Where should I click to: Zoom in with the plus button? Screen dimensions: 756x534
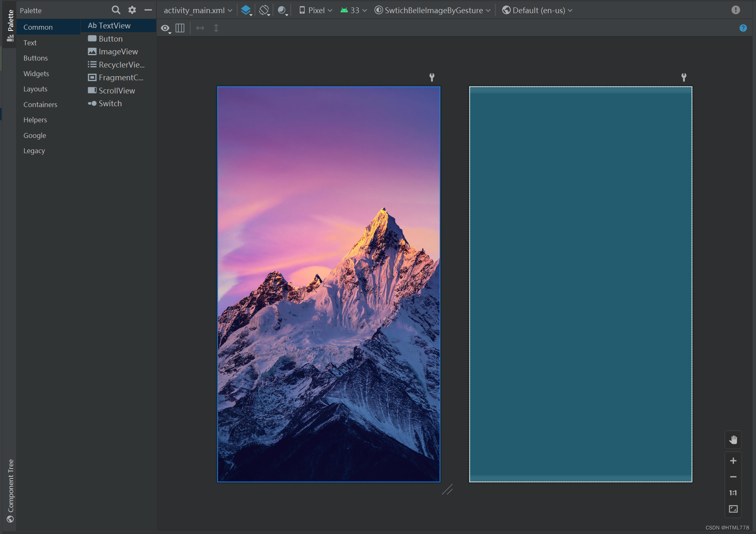pyautogui.click(x=733, y=461)
